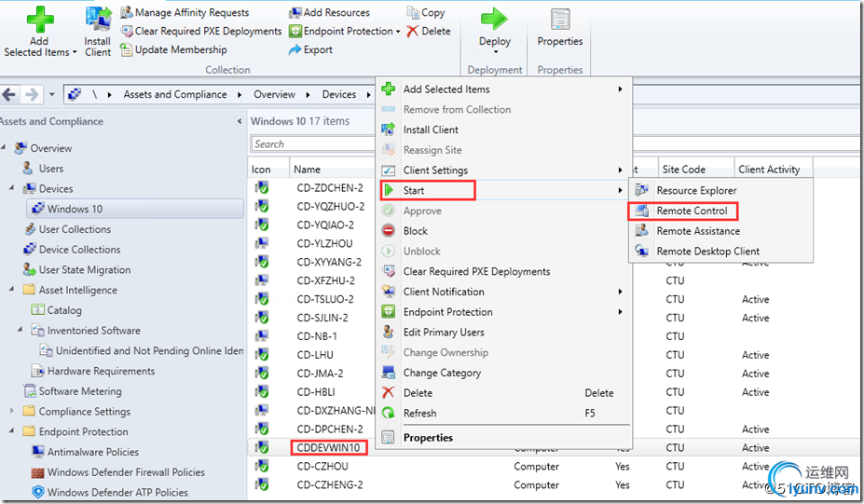The height and width of the screenshot is (504, 864).
Task: Choose Add Selected Items in context menu
Action: point(503,89)
